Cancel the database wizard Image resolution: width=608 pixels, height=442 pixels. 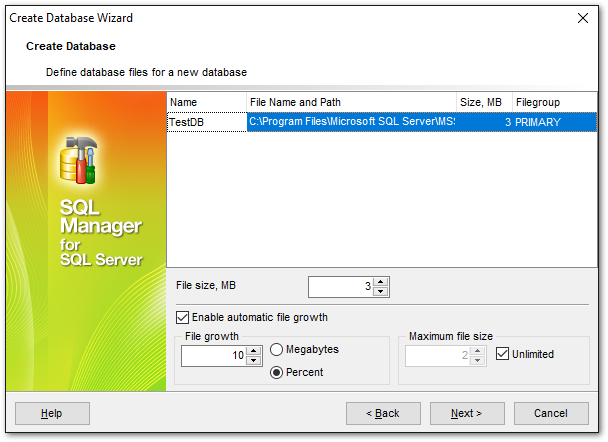point(551,413)
